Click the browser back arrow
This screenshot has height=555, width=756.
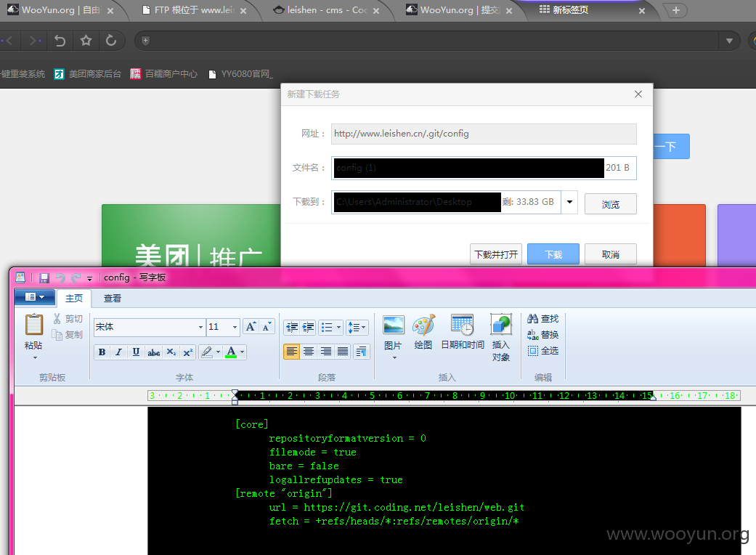[x=9, y=41]
